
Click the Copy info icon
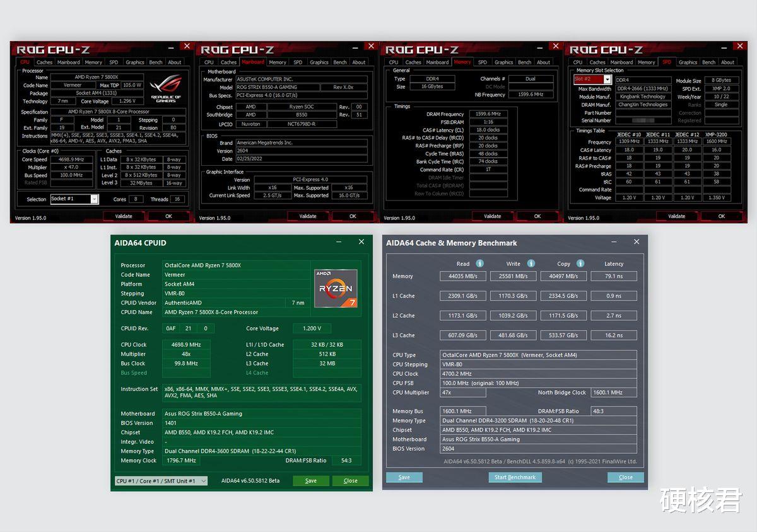tap(579, 263)
